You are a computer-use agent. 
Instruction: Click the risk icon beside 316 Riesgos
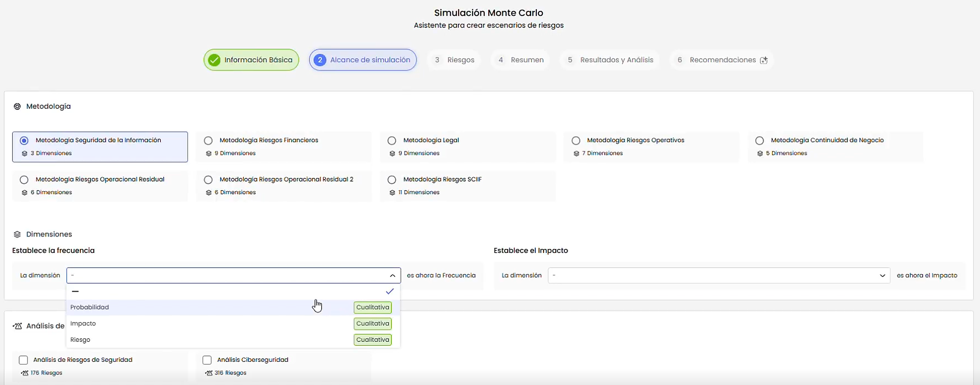coord(209,373)
